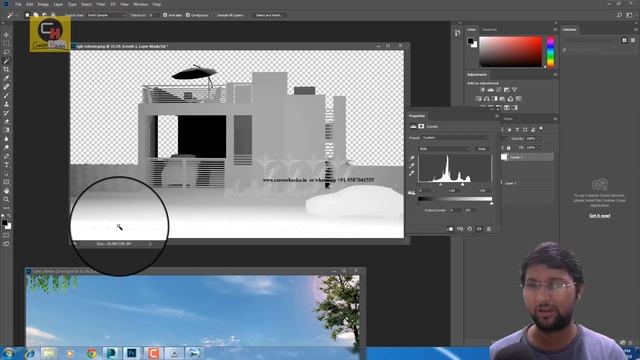Click the Auto button in Levels

(482, 149)
